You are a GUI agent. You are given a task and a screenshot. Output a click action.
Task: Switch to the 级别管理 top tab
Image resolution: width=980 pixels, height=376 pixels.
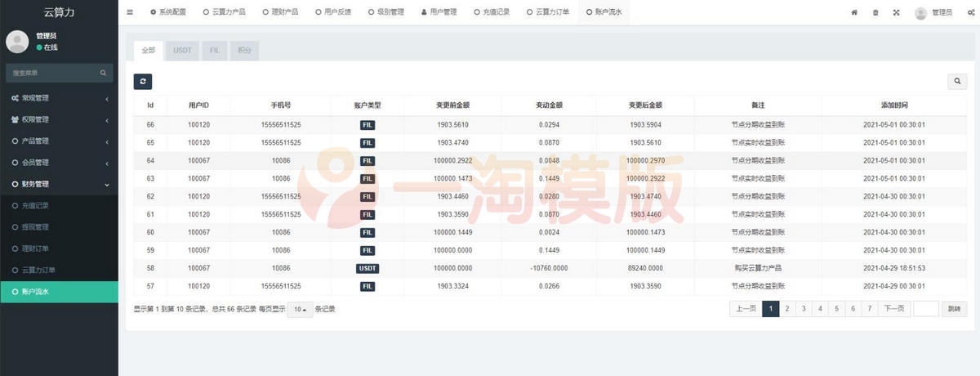(x=385, y=12)
